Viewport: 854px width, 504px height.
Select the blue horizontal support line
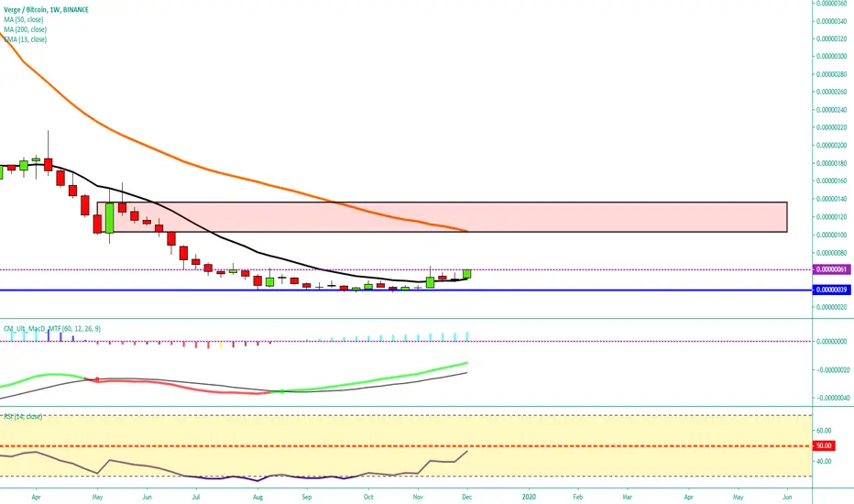pyautogui.click(x=406, y=290)
